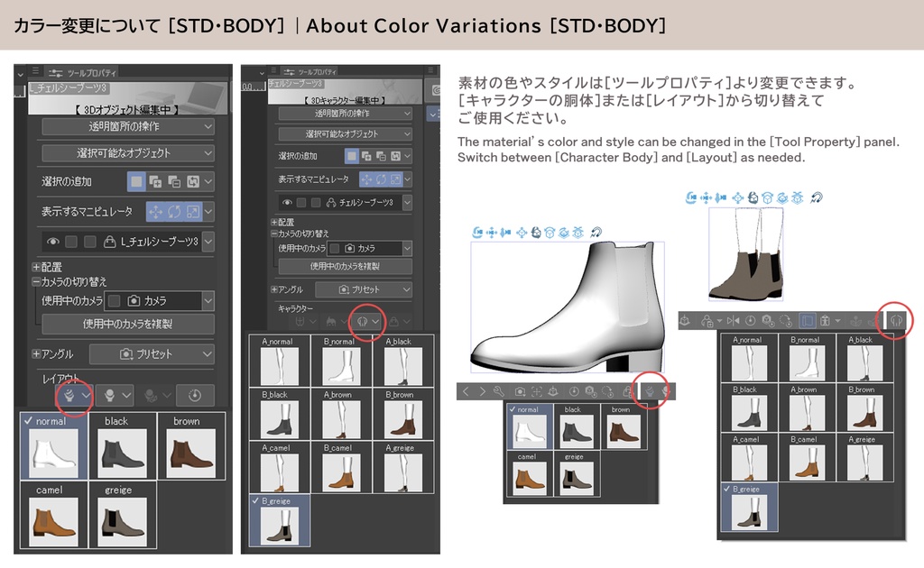Select the lock icon on the object launcher
924x568 pixels.
(x=626, y=389)
